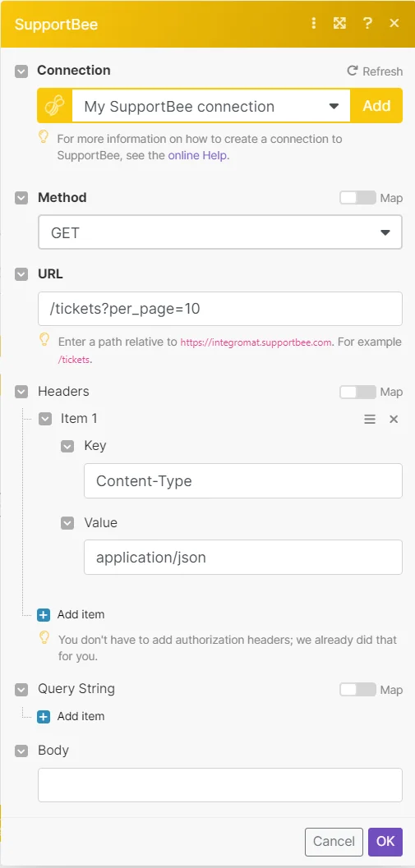
Task: Click the Refresh connection icon
Action: point(352,71)
